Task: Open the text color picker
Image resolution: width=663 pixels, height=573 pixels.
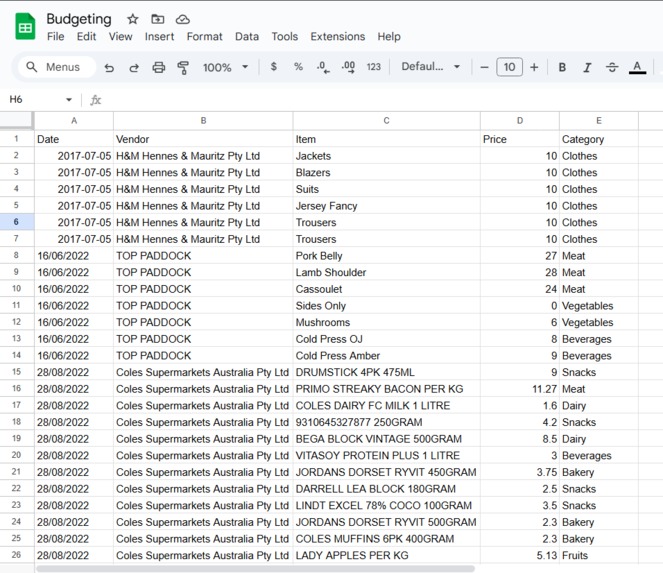Action: [x=637, y=67]
